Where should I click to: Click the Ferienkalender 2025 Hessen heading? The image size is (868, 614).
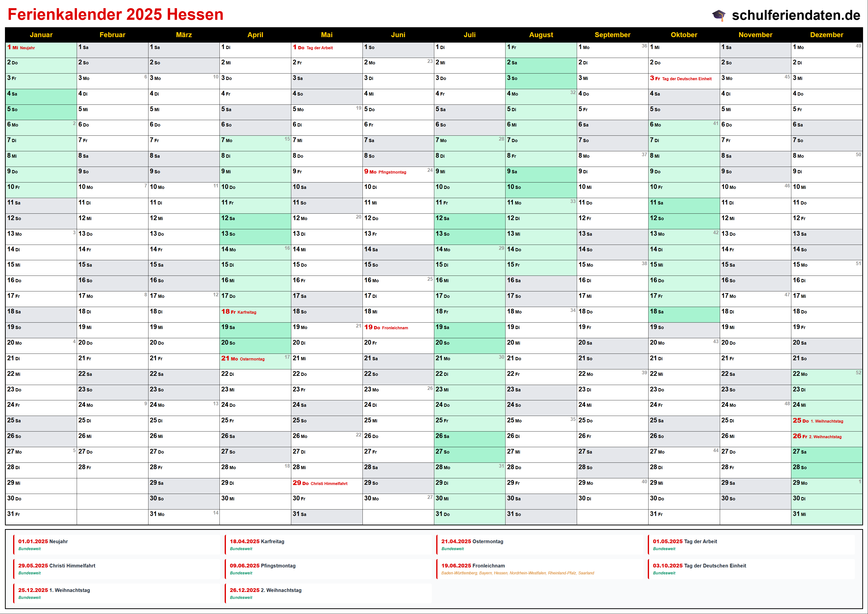115,15
